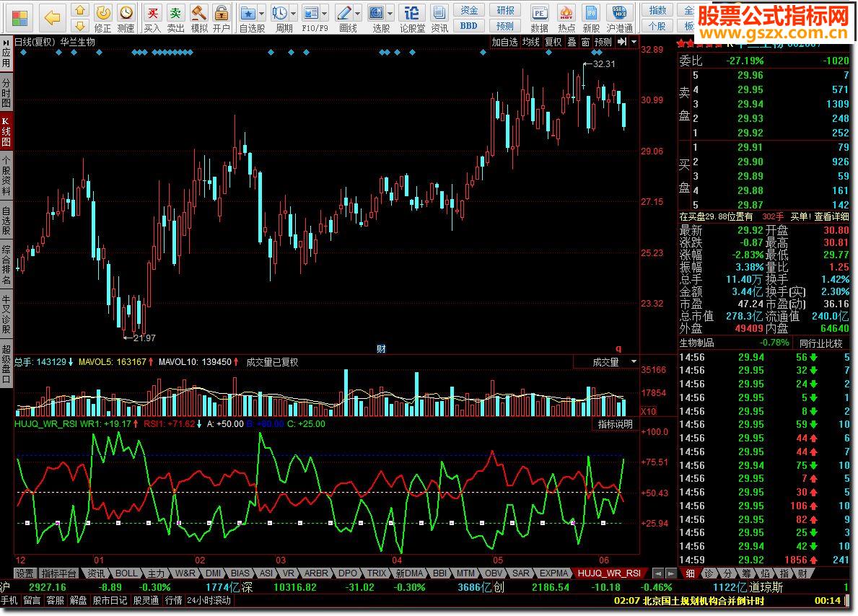Click the red 买入 buy icon
The height and width of the screenshot is (616, 858).
(153, 18)
